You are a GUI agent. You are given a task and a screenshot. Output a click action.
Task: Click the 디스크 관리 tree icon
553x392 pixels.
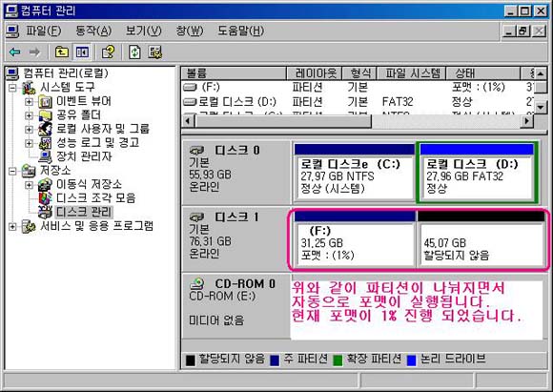46,212
